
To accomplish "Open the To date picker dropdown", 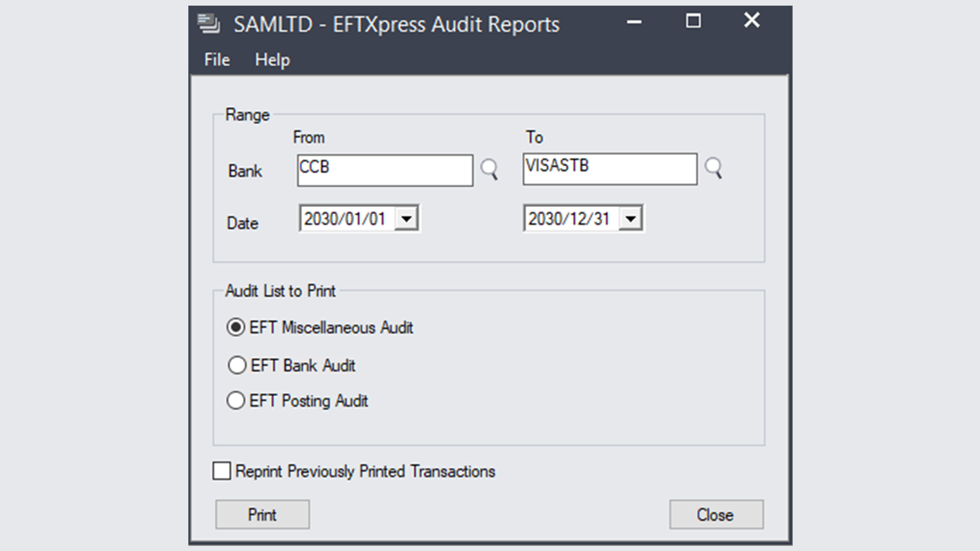I will (631, 218).
